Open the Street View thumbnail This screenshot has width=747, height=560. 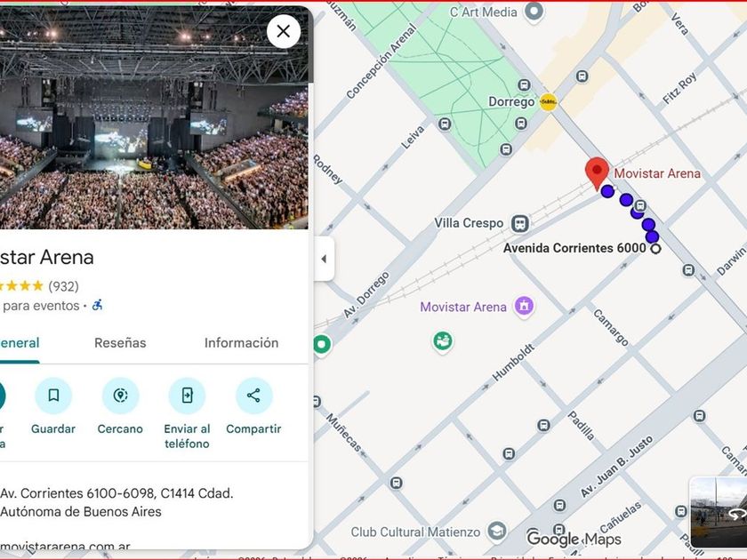(x=719, y=512)
